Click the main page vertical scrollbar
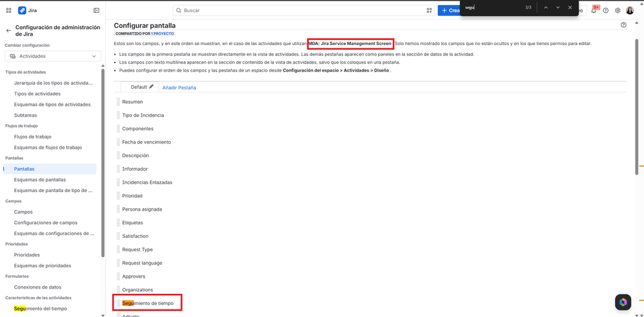Viewport: 644px width, 317px height. point(637,107)
